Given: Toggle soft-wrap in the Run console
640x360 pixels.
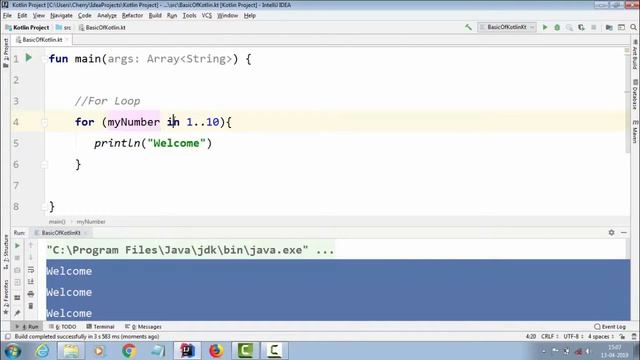Looking at the screenshot, I should [x=31, y=270].
